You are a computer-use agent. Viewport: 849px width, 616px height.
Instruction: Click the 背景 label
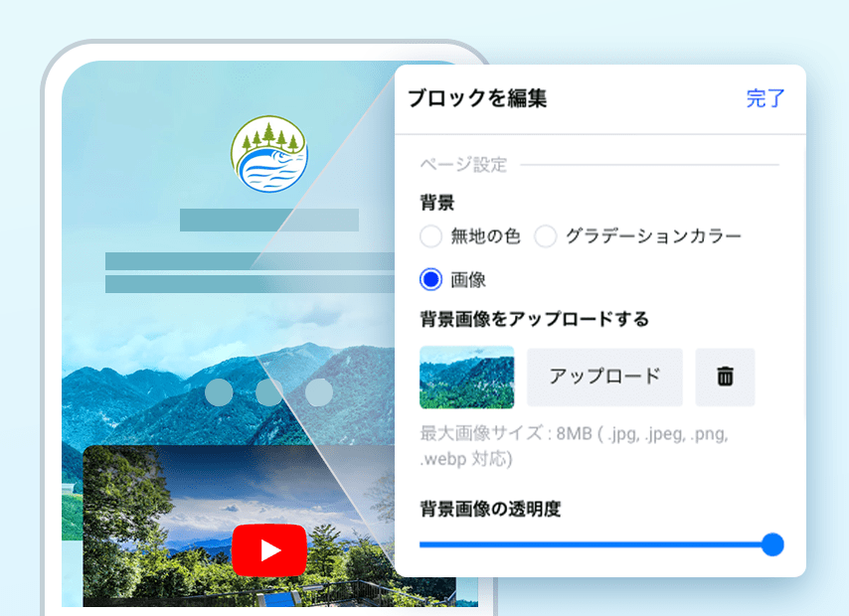[437, 203]
